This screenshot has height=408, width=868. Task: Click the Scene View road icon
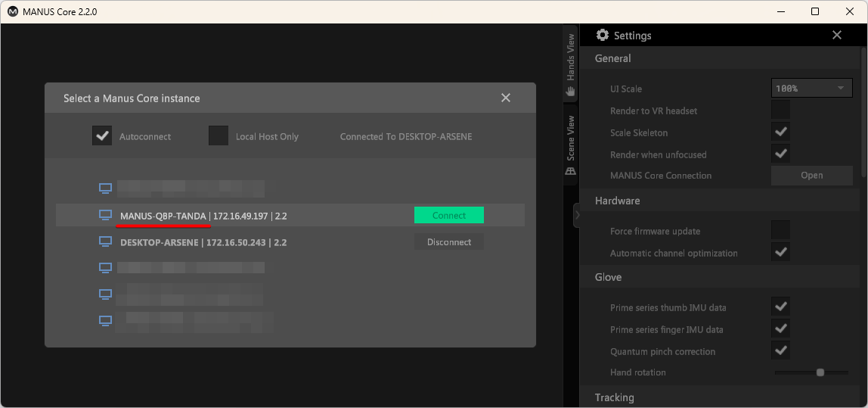click(571, 171)
